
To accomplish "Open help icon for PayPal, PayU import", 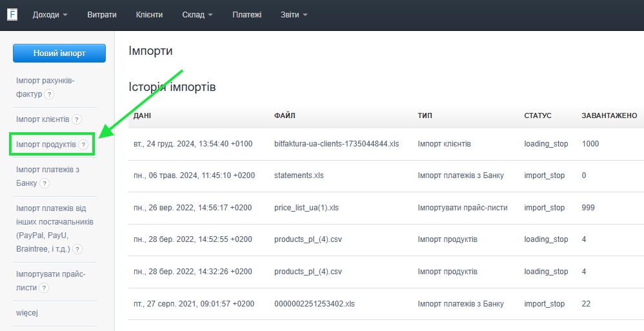I will point(77,249).
